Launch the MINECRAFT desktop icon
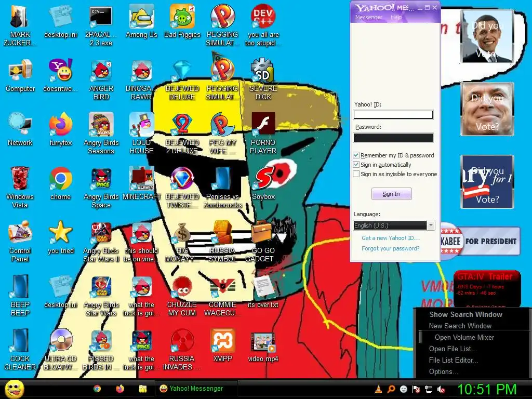 [x=141, y=183]
